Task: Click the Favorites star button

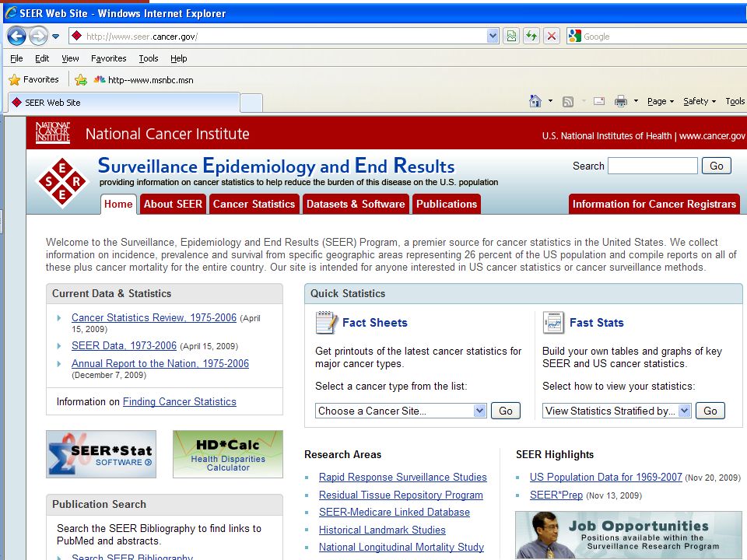Action: point(33,79)
